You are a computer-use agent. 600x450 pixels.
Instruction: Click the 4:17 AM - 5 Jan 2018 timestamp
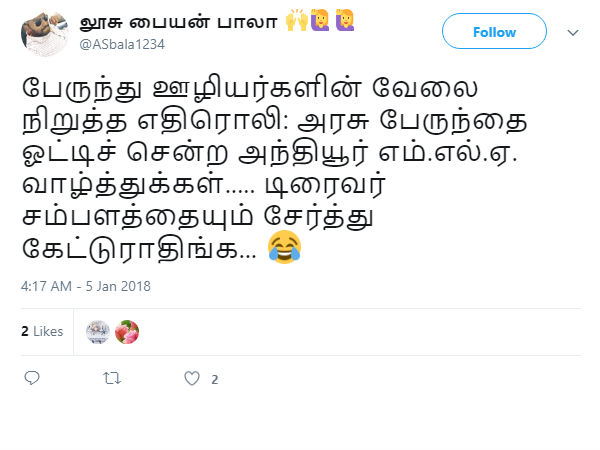coord(86,286)
